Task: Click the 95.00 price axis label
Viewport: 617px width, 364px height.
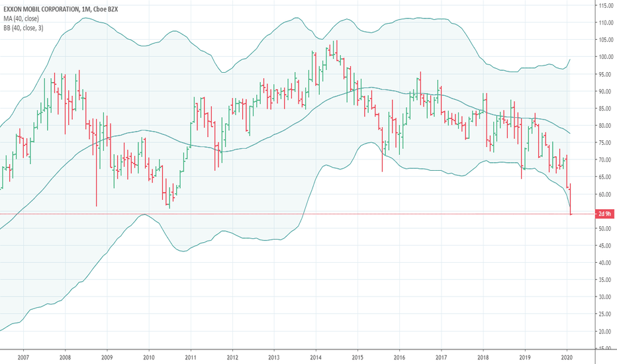Action: [606, 74]
